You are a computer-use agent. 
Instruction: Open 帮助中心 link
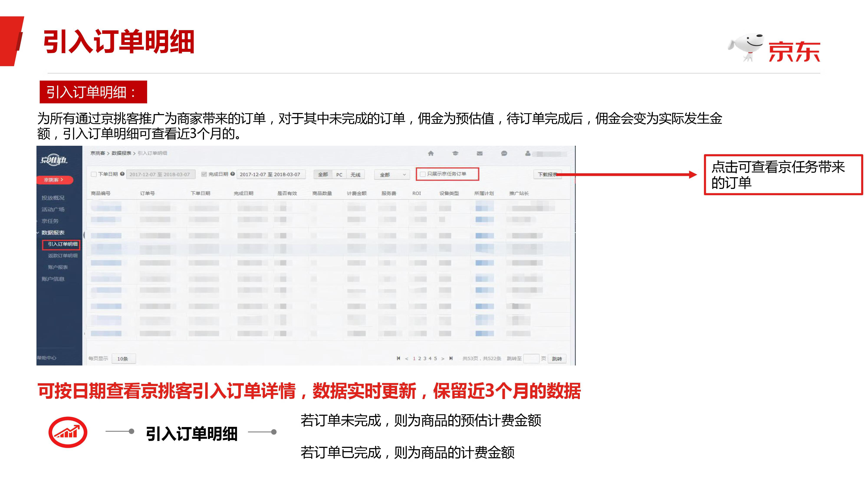[47, 358]
